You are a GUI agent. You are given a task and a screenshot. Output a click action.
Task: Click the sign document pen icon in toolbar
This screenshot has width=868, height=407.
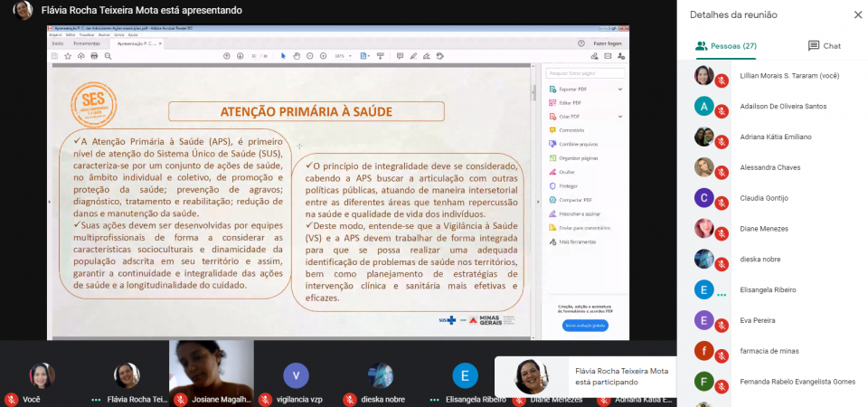pyautogui.click(x=427, y=56)
